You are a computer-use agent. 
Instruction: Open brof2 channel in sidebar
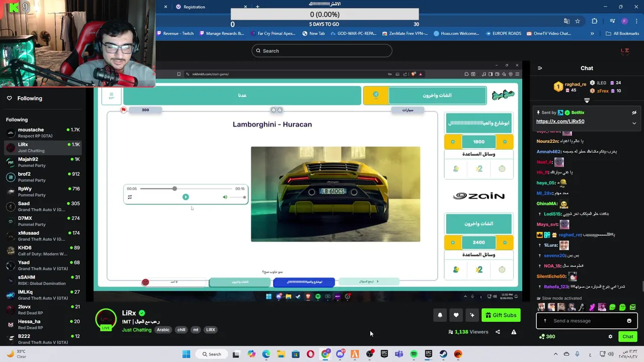pos(43,177)
